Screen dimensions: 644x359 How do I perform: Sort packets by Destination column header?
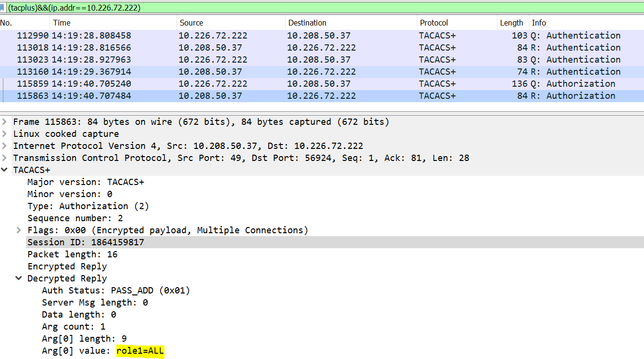[351, 23]
